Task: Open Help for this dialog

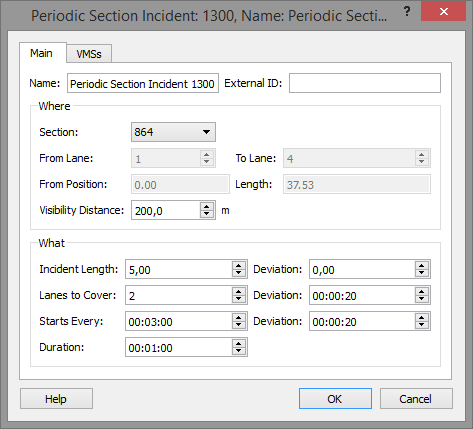Action: (x=56, y=399)
